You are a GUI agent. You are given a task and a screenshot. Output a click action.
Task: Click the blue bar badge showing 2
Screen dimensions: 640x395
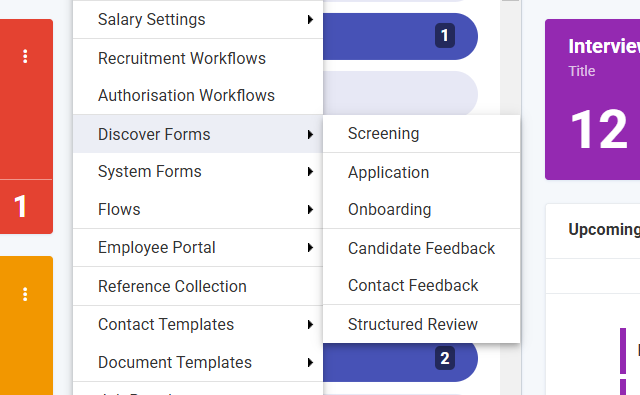pos(445,358)
